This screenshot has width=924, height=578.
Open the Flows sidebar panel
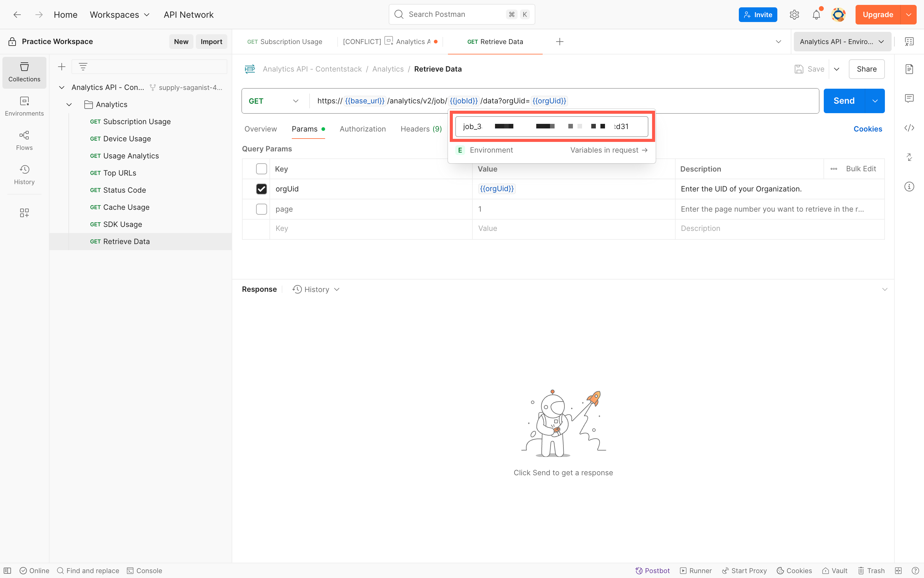point(24,141)
